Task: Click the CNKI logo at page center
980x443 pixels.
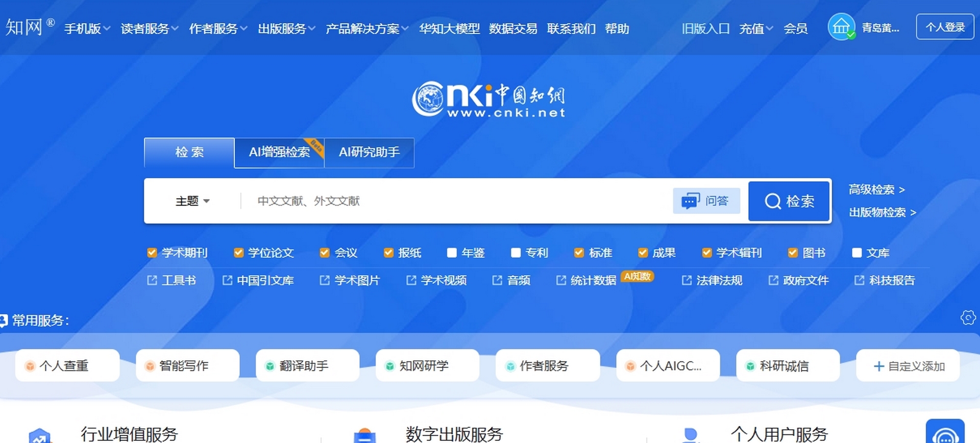Action: [x=488, y=100]
